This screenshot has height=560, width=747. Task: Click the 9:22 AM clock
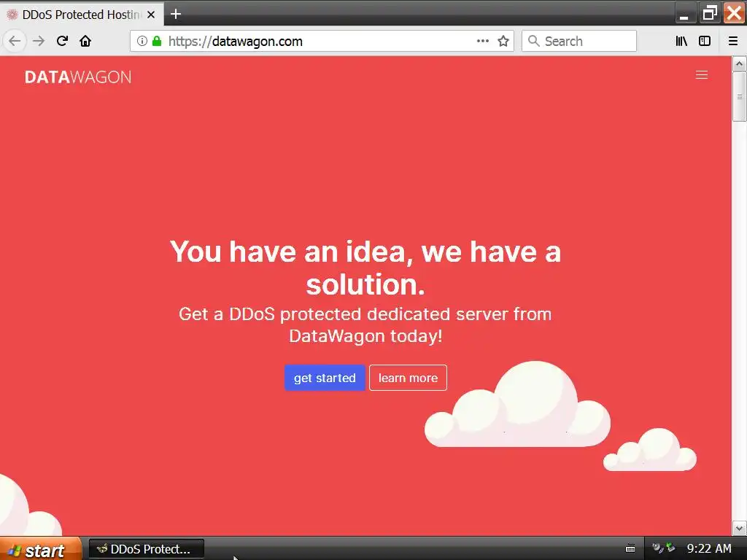(709, 548)
